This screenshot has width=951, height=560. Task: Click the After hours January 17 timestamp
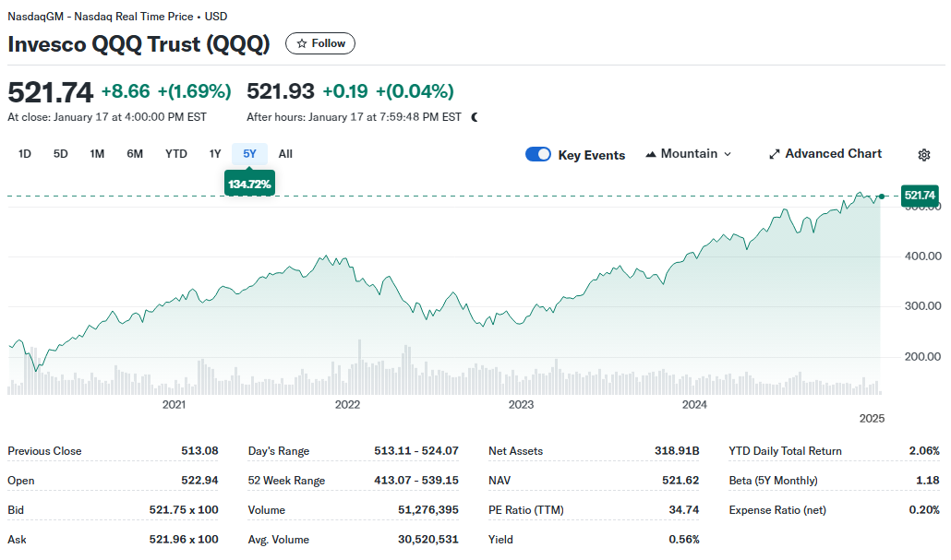tap(355, 117)
